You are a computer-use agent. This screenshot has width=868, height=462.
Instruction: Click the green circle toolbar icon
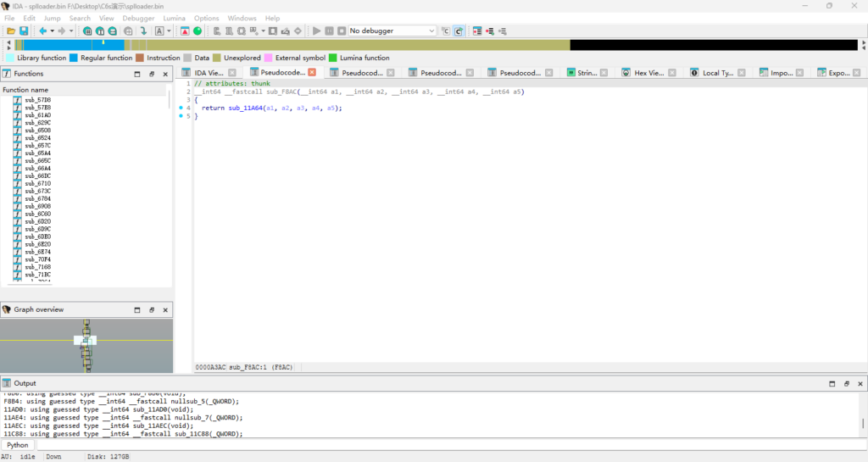[198, 31]
